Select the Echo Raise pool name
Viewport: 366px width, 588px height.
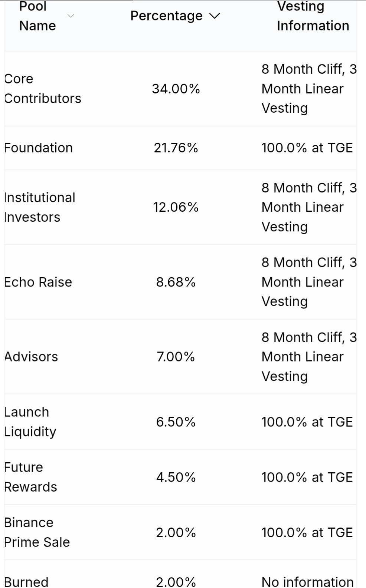coord(38,282)
